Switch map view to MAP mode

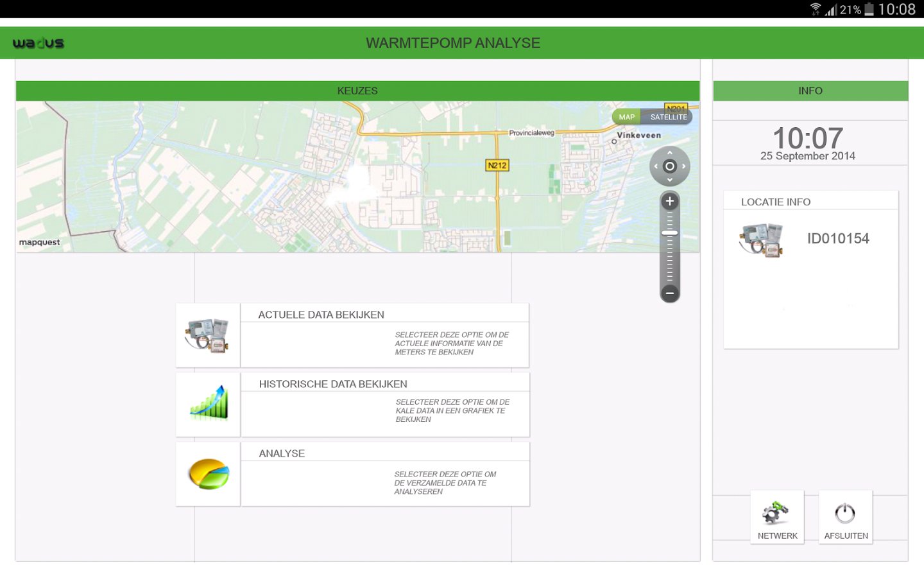(627, 117)
